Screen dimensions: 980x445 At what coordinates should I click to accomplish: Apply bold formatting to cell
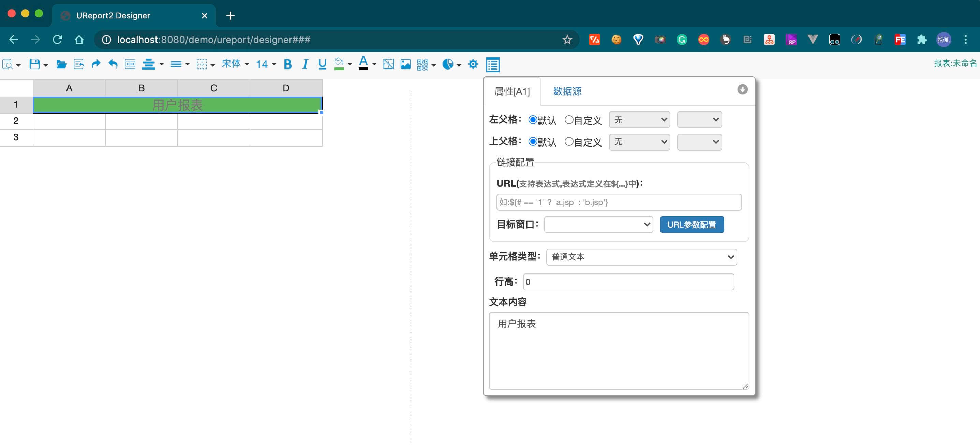pyautogui.click(x=287, y=64)
